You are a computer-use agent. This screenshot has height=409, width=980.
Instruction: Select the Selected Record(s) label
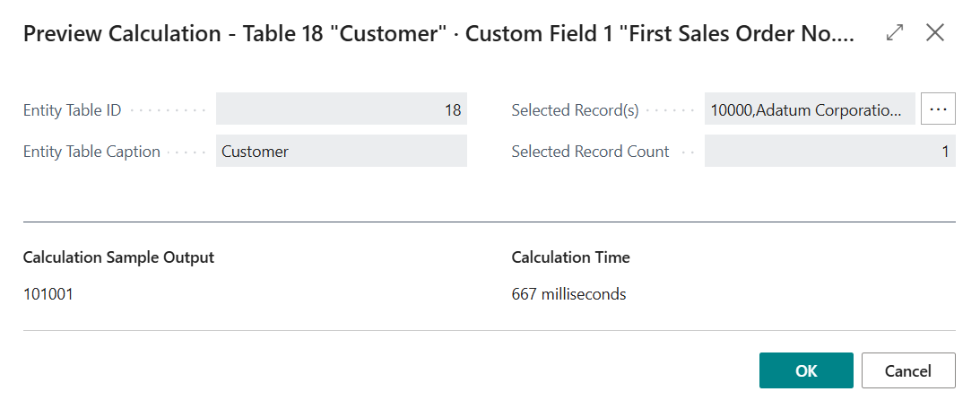point(575,110)
